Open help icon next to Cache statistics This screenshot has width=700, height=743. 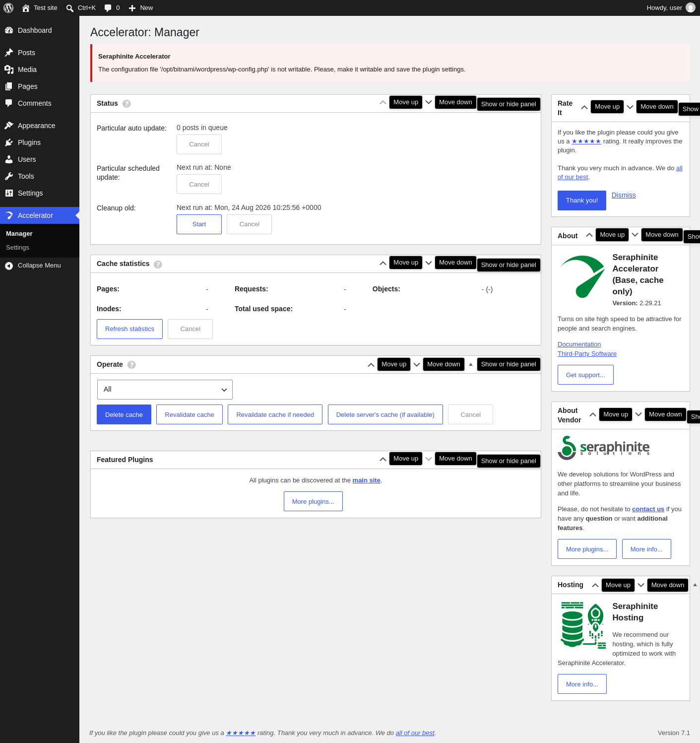(158, 264)
